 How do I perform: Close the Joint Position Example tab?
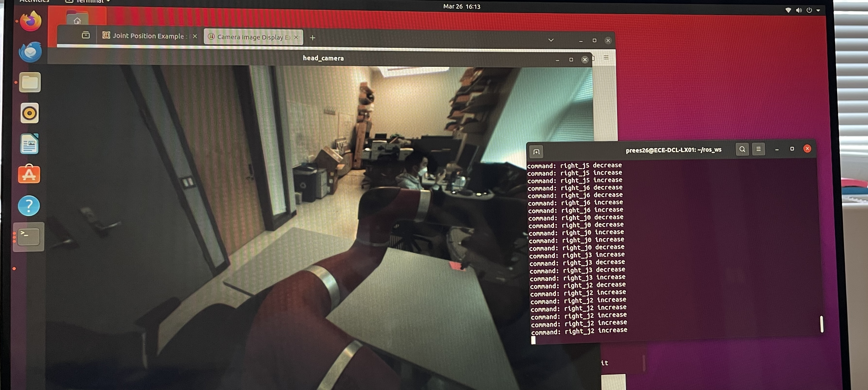(x=195, y=36)
